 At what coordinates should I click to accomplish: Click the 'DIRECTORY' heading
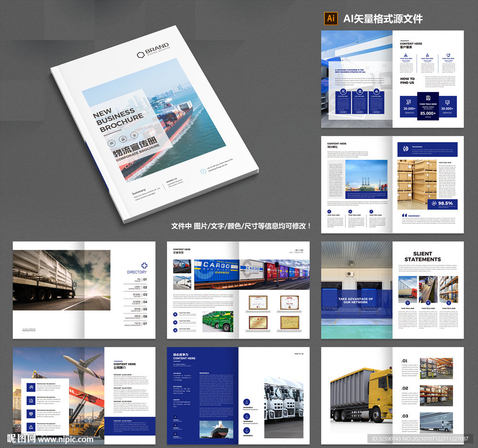click(x=137, y=272)
